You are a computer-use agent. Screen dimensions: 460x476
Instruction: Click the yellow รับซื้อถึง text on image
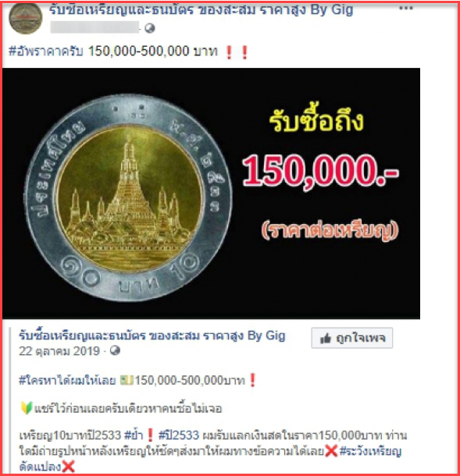(316, 121)
